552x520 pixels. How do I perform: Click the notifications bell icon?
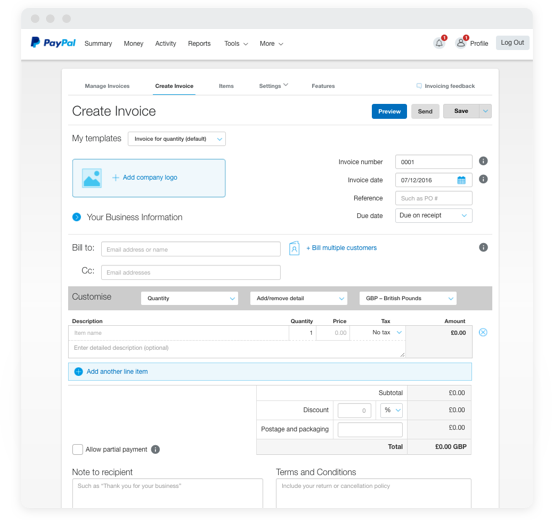click(439, 43)
